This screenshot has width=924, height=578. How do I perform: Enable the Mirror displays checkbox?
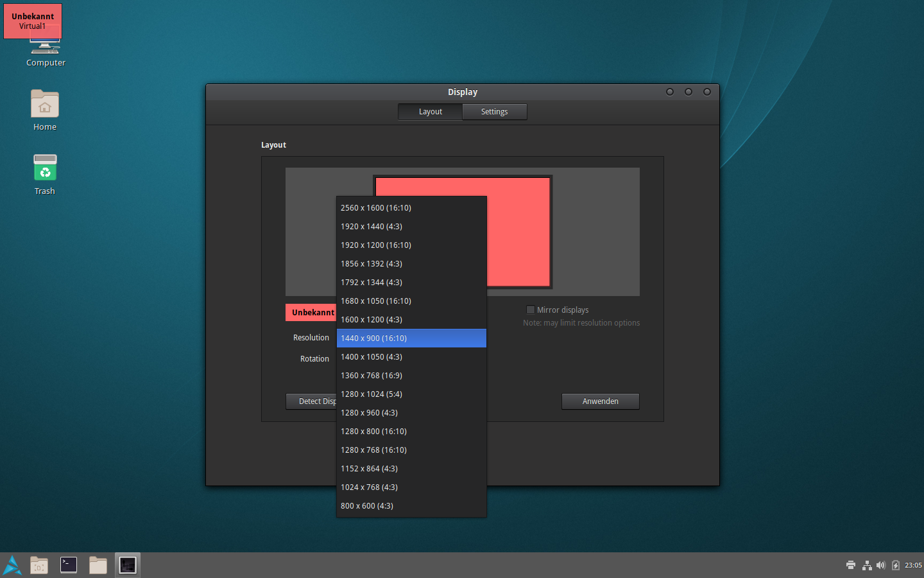click(531, 310)
